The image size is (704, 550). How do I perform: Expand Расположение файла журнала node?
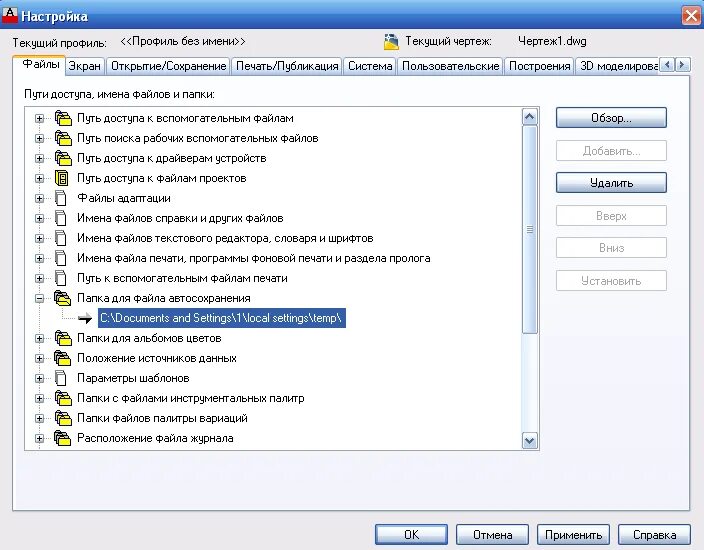click(x=40, y=438)
